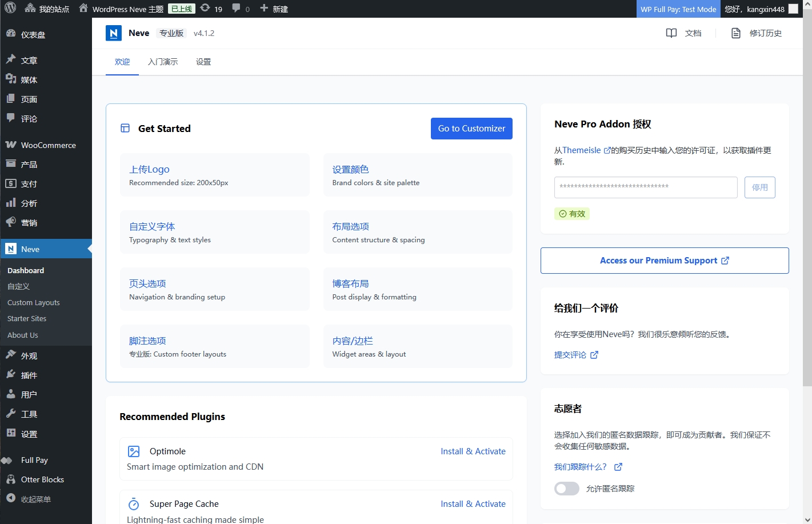Click the 停用 deactivate license button

760,187
